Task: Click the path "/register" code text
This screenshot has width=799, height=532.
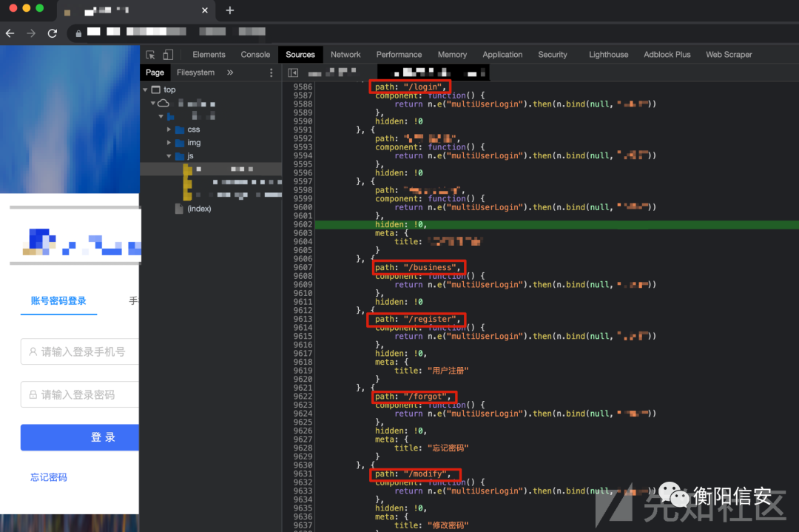Action: tap(418, 319)
